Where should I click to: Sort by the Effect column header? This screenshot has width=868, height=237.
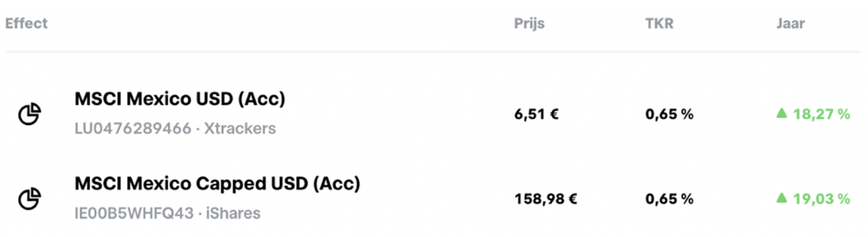(27, 24)
